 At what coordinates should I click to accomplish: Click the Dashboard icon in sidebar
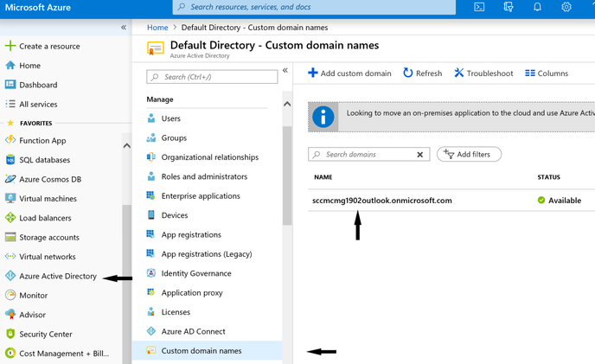10,84
